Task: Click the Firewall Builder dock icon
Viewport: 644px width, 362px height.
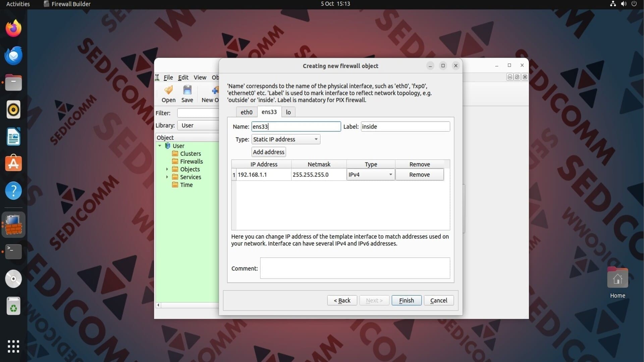Action: click(13, 225)
